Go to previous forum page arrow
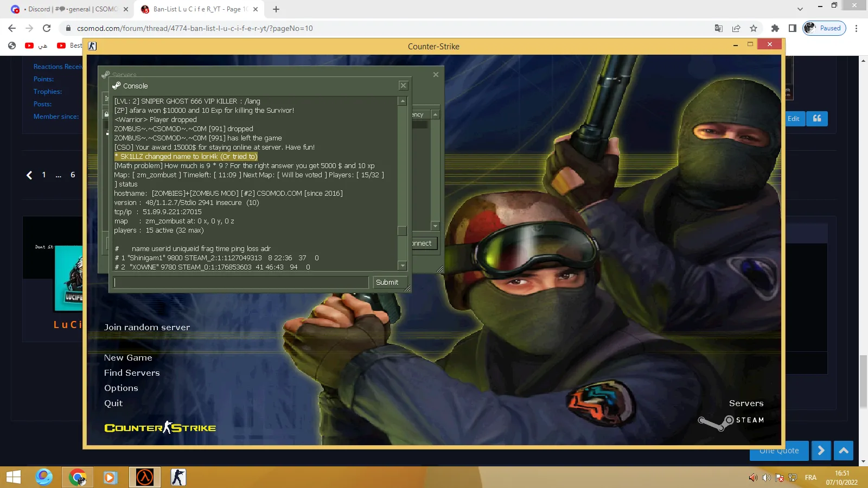The height and width of the screenshot is (488, 868). tap(29, 175)
